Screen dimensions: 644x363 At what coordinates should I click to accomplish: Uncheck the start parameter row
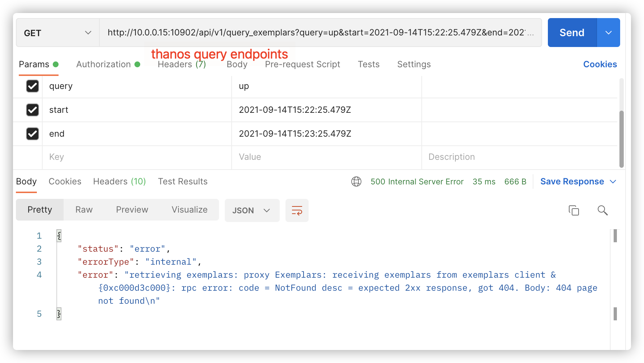[32, 110]
